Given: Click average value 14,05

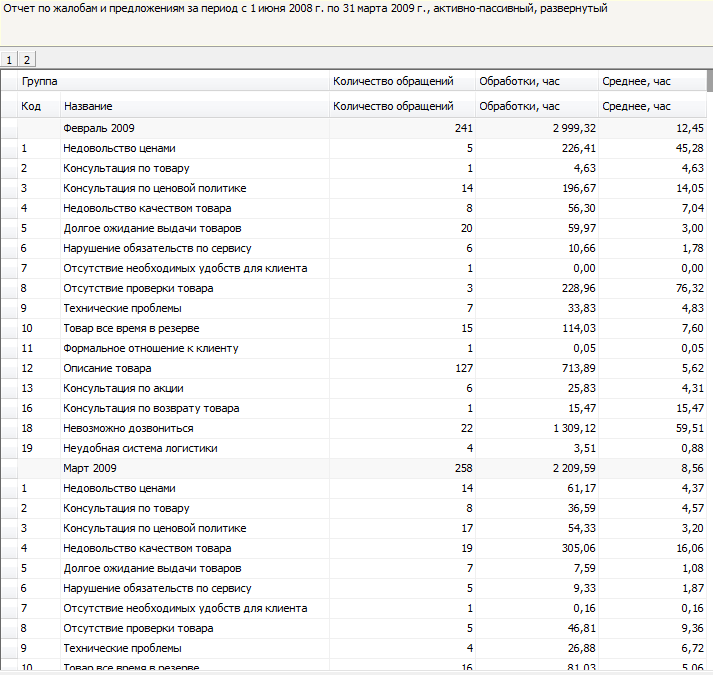Looking at the screenshot, I should (x=690, y=188).
